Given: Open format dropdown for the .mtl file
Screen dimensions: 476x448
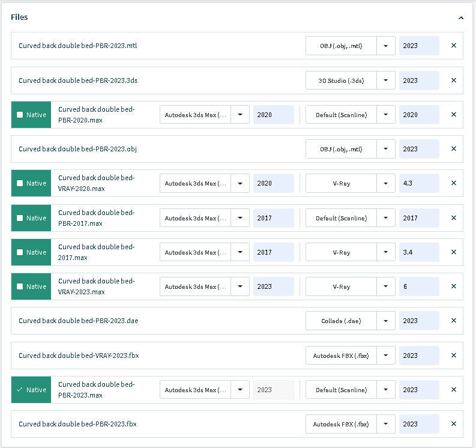Looking at the screenshot, I should pos(386,46).
